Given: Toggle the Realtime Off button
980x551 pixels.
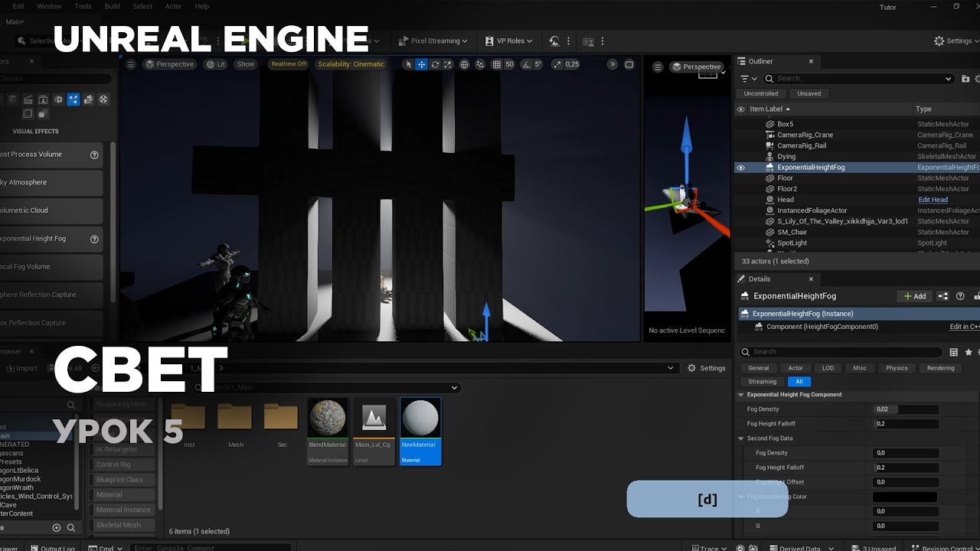Looking at the screenshot, I should tap(289, 64).
